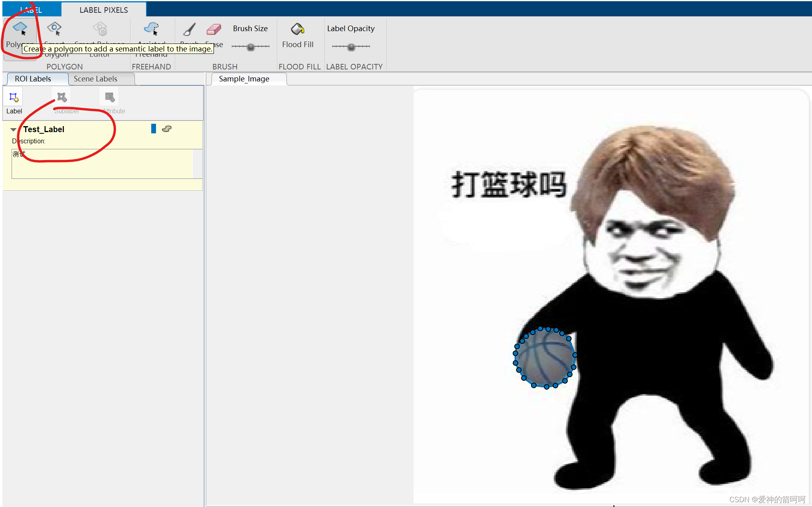812x507 pixels.
Task: Adjust the Brush Size slider
Action: pyautogui.click(x=249, y=46)
